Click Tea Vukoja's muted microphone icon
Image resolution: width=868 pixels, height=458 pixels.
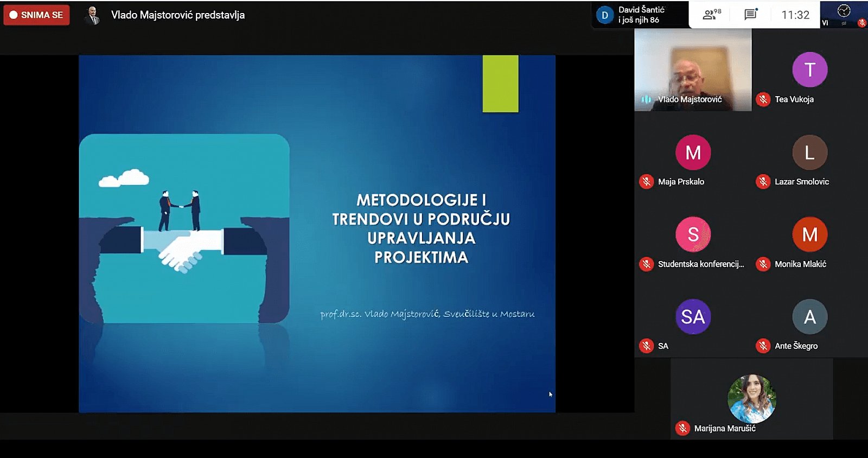[763, 99]
